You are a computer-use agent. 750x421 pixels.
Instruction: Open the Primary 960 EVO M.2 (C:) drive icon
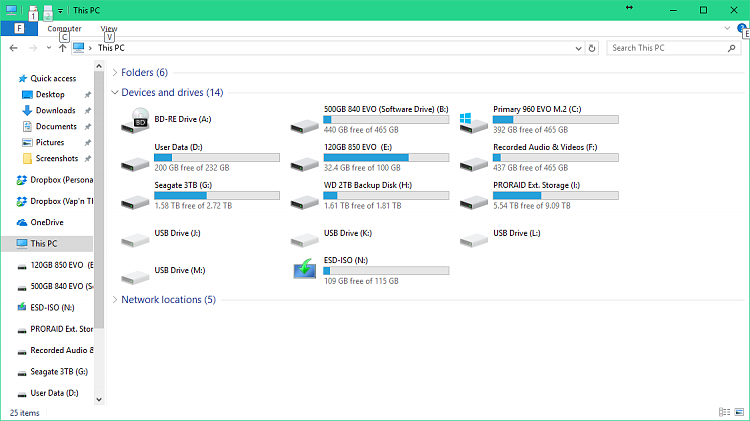coord(474,123)
